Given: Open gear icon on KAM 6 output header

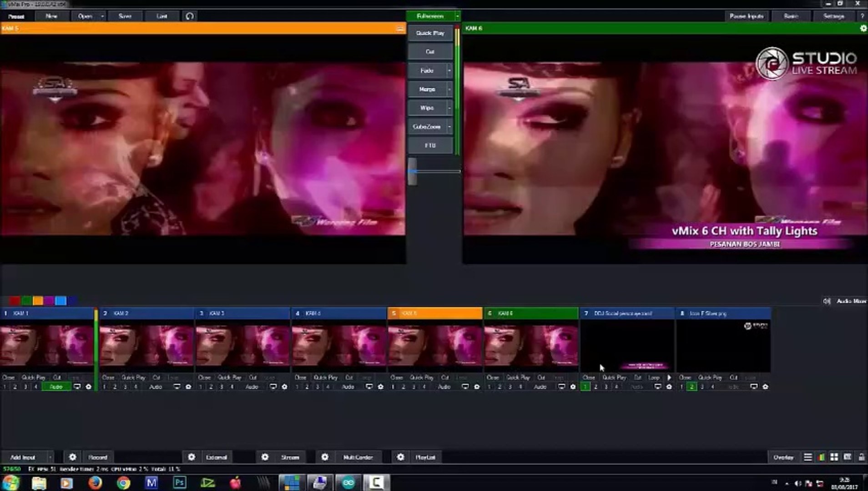Looking at the screenshot, I should (x=863, y=28).
